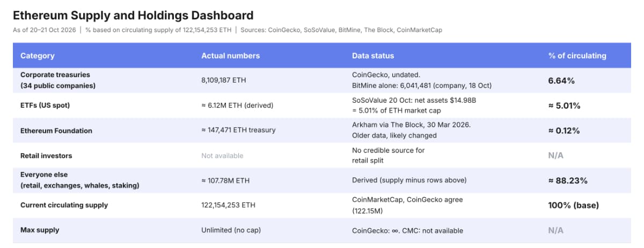The height and width of the screenshot is (248, 644).
Task: Click the 'Data status' column header
Action: pos(372,56)
